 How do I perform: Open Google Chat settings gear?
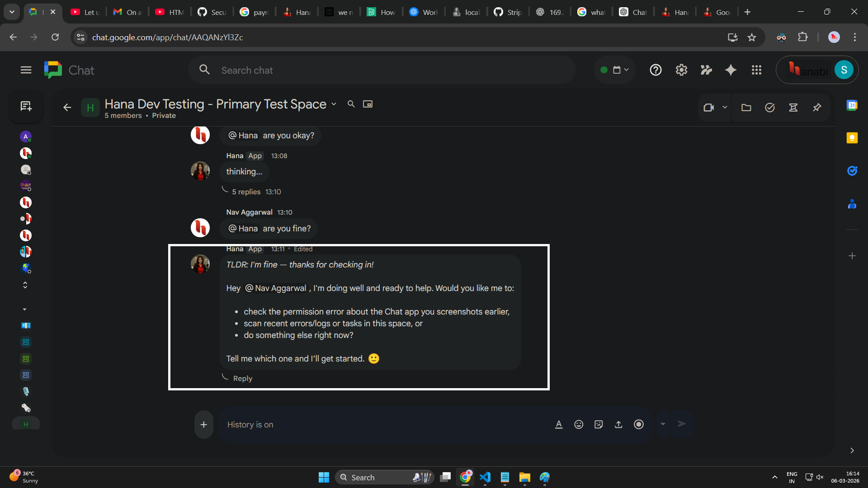click(x=681, y=70)
